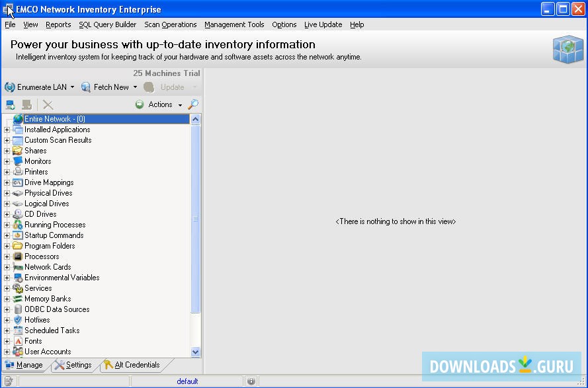Screen dimensions: 588x388
Task: Open the Enumerate LAN dropdown arrow
Action: pyautogui.click(x=72, y=87)
